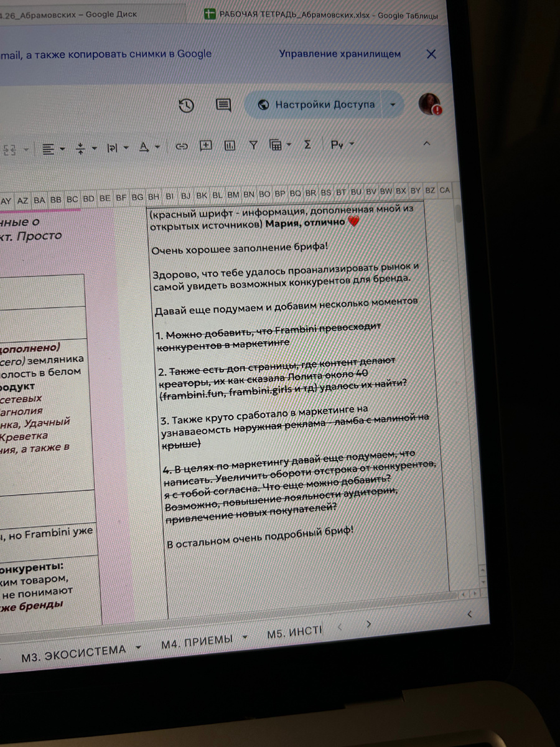
Task: Click the insert link icon
Action: click(x=181, y=146)
